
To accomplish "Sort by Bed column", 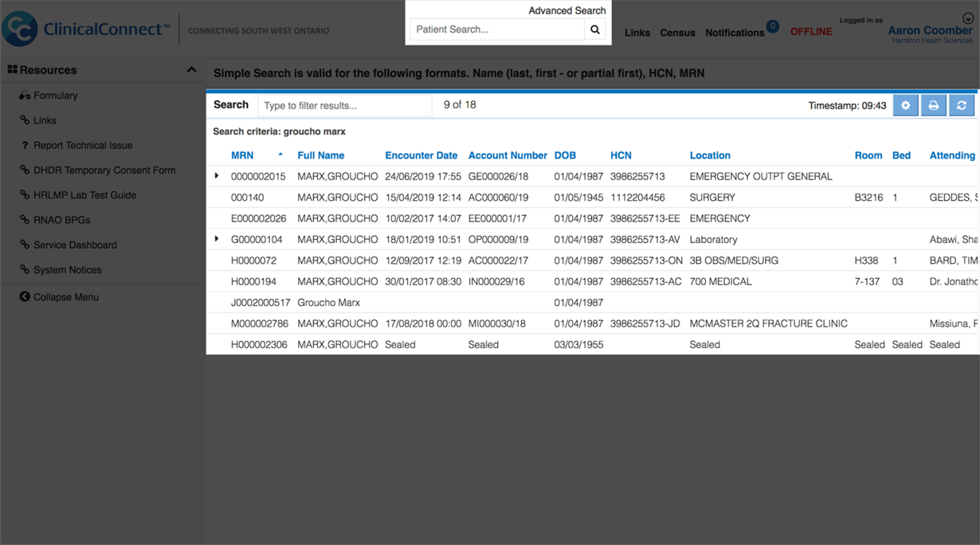I will click(x=901, y=155).
